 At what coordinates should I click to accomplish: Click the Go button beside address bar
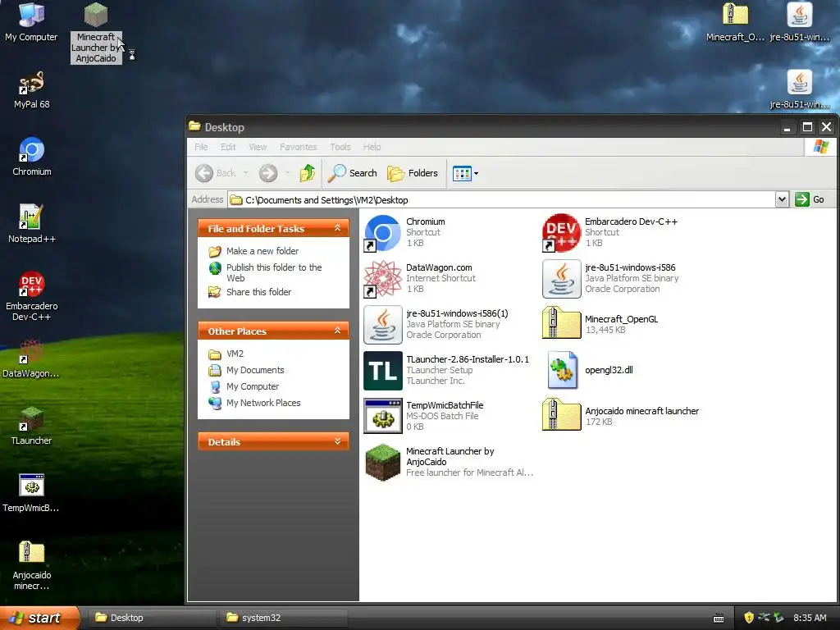click(x=810, y=199)
